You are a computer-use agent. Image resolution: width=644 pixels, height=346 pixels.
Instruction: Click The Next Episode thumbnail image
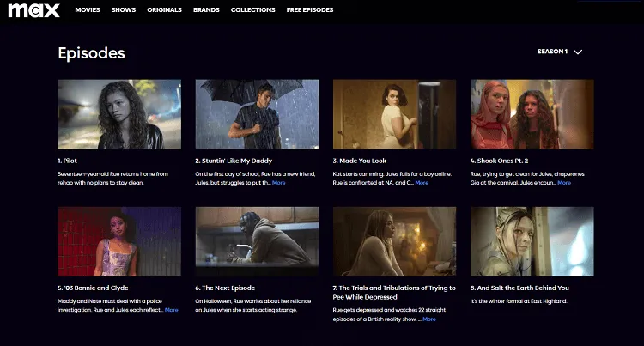coord(257,241)
